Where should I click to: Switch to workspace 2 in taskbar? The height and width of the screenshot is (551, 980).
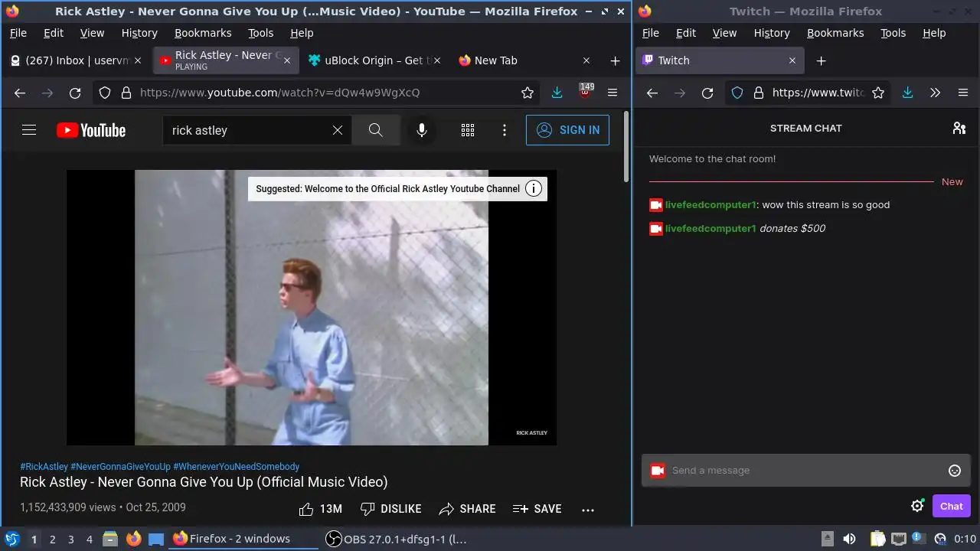(x=52, y=539)
